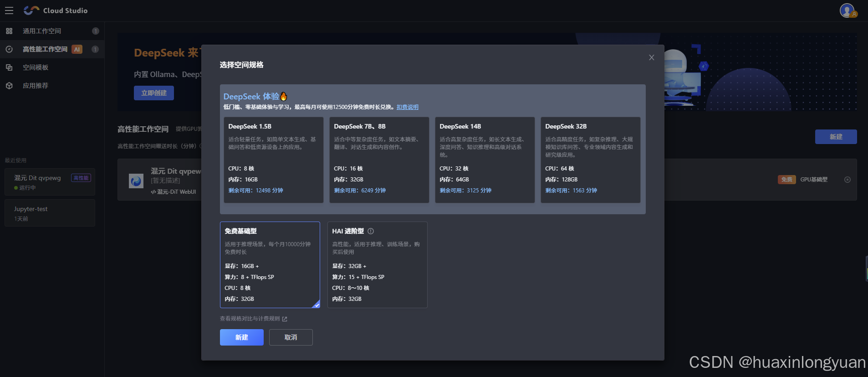
Task: Click the 立即创建 banner button
Action: [154, 93]
